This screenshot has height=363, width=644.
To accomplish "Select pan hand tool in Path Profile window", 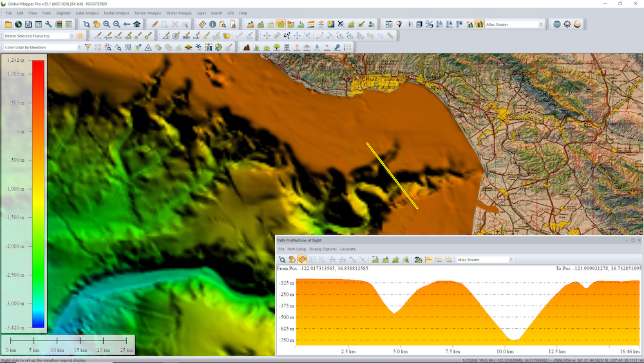I will (292, 260).
